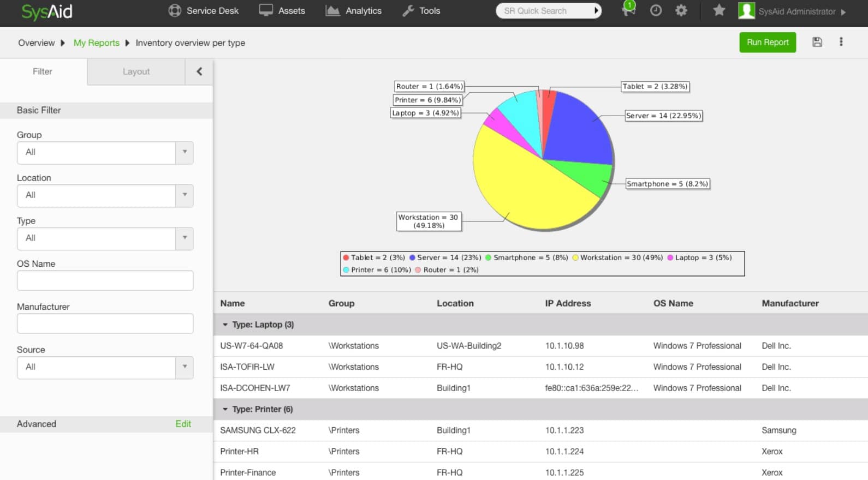Sort by the OS Name column header
Viewport: 868px width, 480px height.
click(x=673, y=303)
